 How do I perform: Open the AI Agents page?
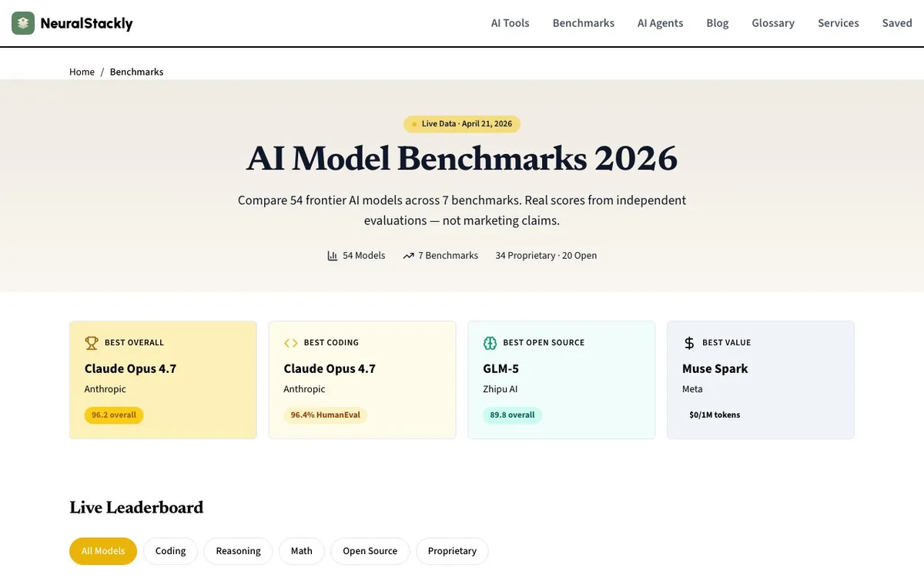661,23
